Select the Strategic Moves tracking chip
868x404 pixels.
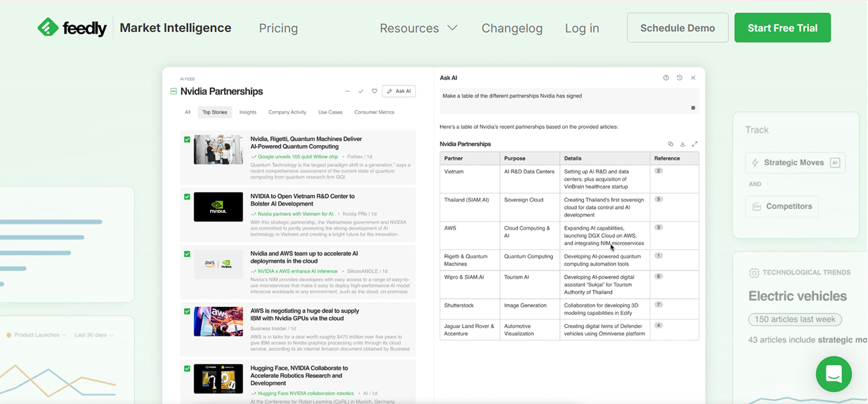pyautogui.click(x=795, y=163)
